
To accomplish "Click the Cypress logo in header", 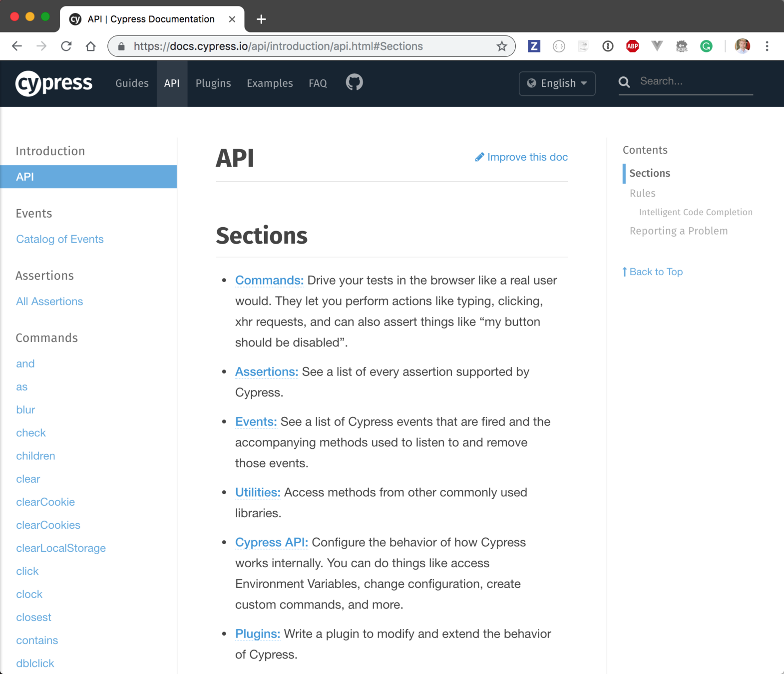I will pyautogui.click(x=54, y=83).
